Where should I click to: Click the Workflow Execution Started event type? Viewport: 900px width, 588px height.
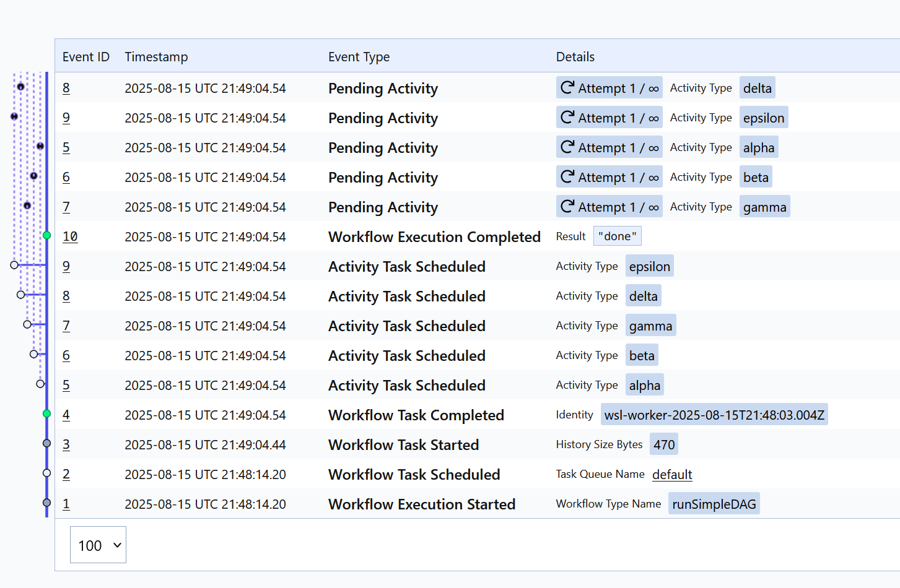(422, 504)
